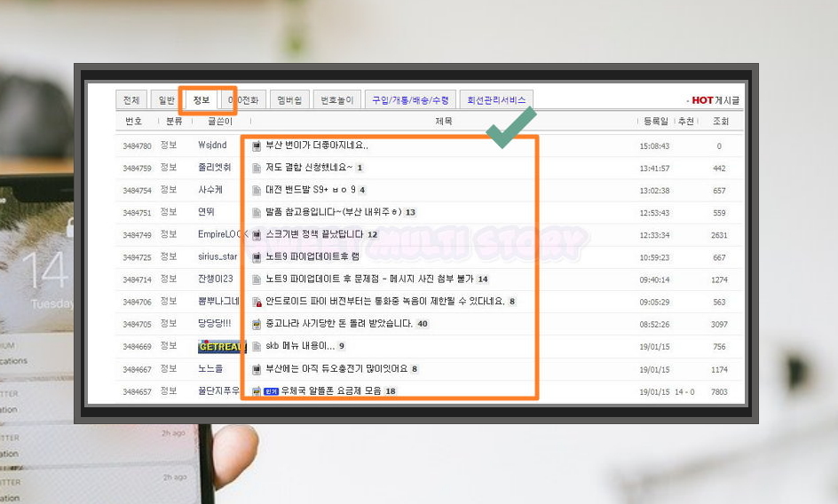838x504 pixels.
Task: Click author name 노느을
Action: tap(210, 369)
